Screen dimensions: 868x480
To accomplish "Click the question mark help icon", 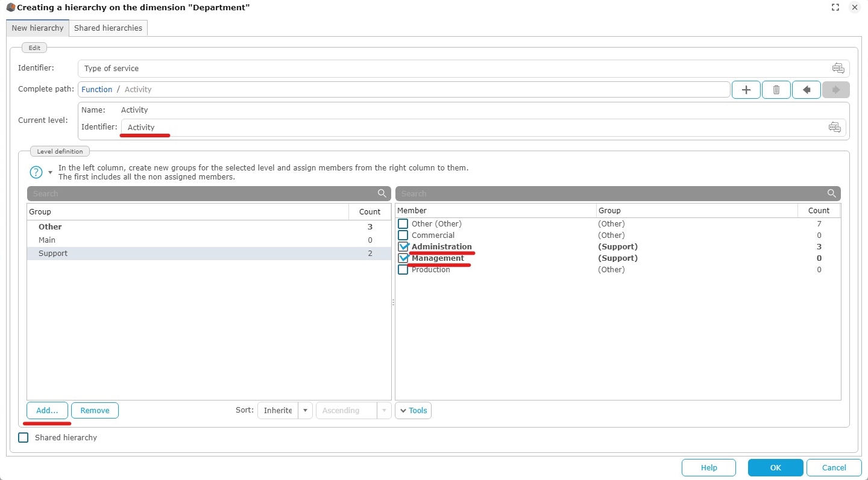I will [36, 172].
